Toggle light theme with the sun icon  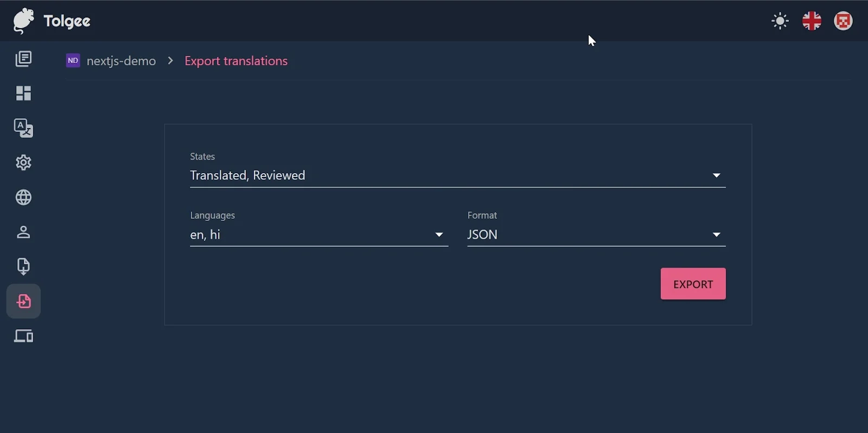pyautogui.click(x=780, y=20)
